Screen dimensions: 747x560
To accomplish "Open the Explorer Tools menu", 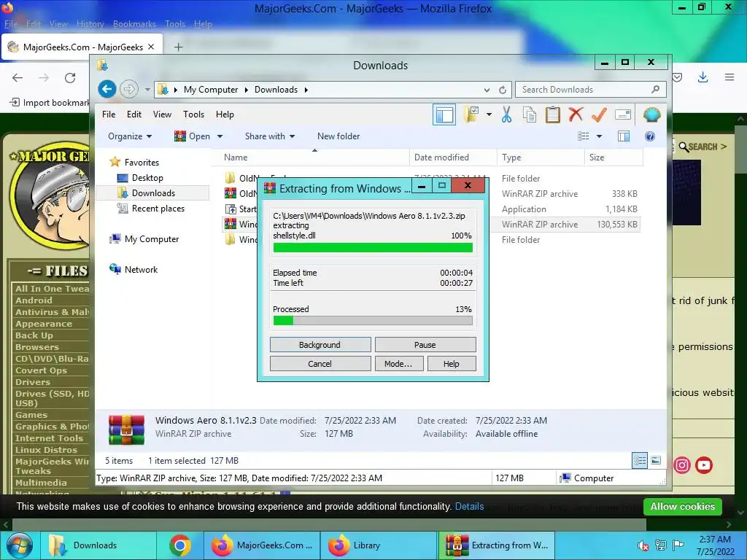I will 193,114.
